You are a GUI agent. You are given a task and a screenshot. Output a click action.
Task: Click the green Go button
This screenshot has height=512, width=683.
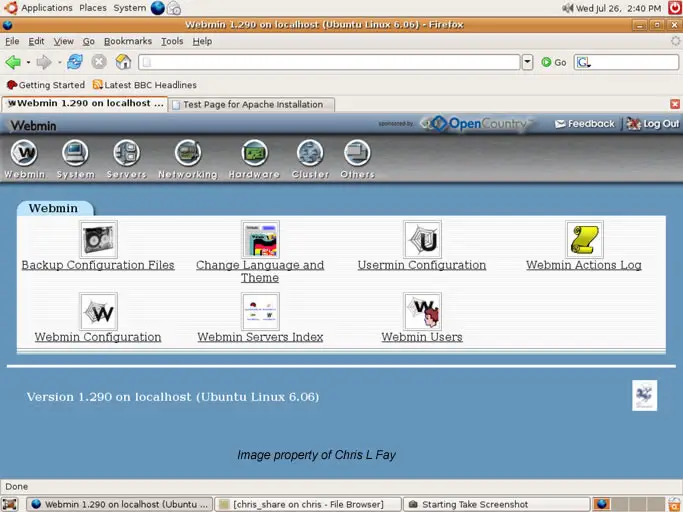[554, 62]
